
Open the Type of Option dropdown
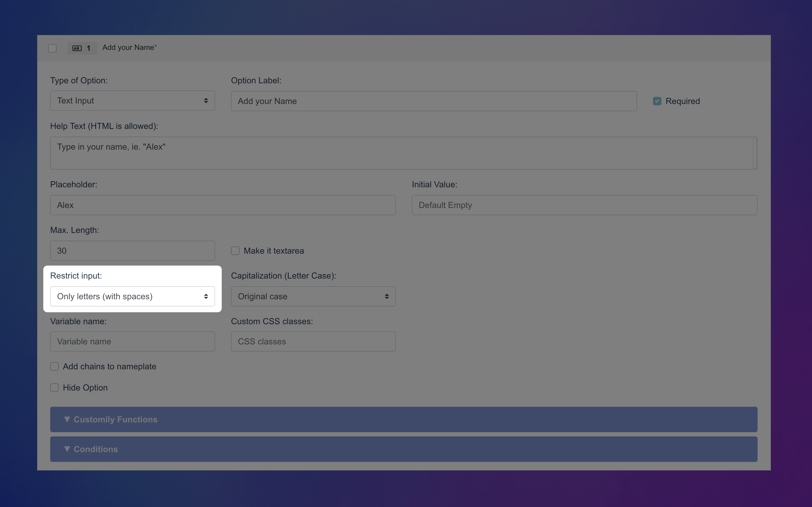tap(132, 101)
